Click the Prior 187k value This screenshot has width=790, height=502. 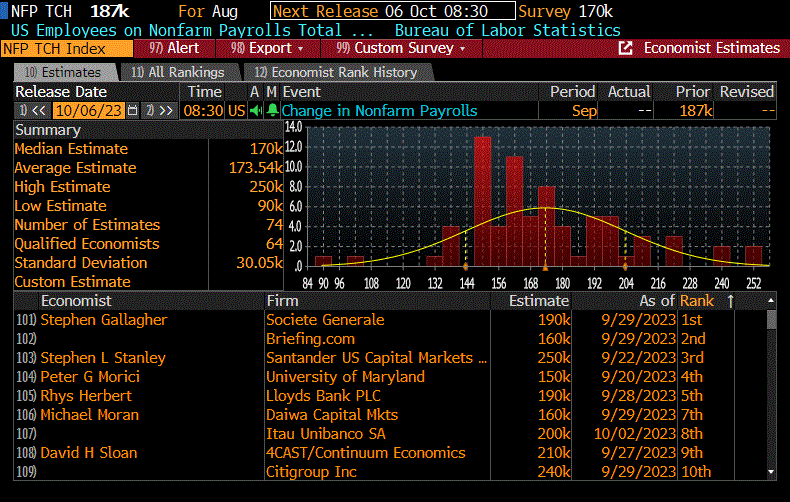coord(696,110)
